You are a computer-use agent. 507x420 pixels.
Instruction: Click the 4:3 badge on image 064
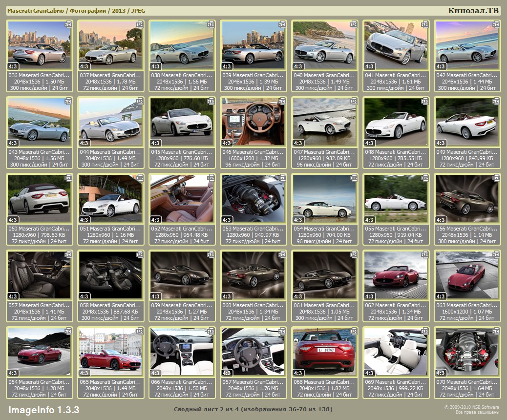tap(13, 373)
